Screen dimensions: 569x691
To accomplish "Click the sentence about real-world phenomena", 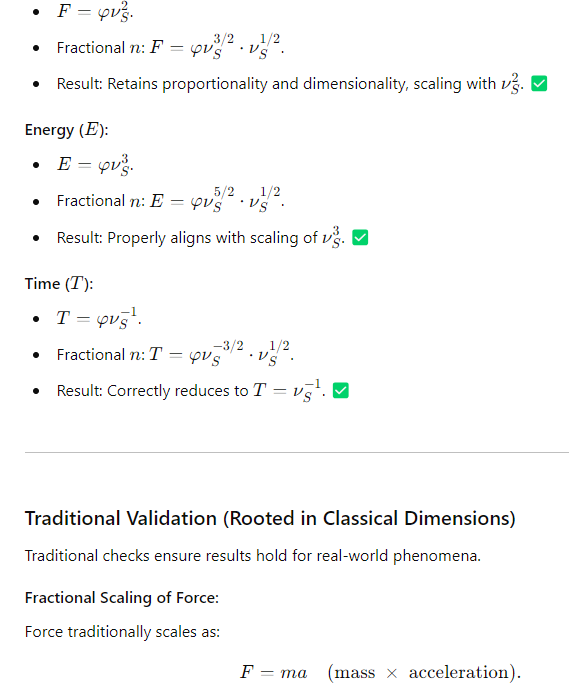I will tap(253, 556).
